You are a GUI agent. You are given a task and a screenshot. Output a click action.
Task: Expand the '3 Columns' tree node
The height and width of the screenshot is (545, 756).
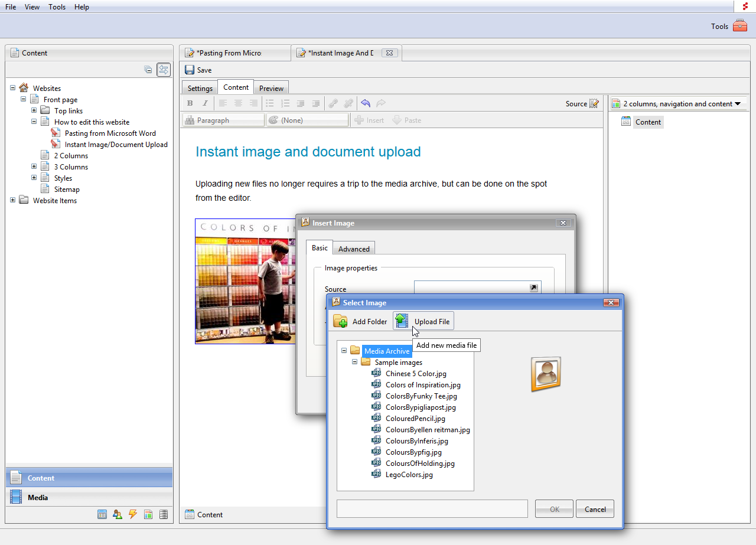click(34, 167)
